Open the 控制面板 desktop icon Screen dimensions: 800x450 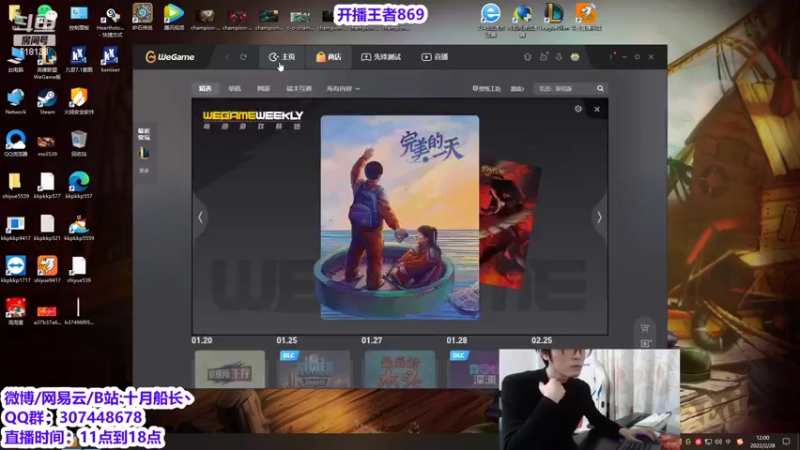point(79,17)
